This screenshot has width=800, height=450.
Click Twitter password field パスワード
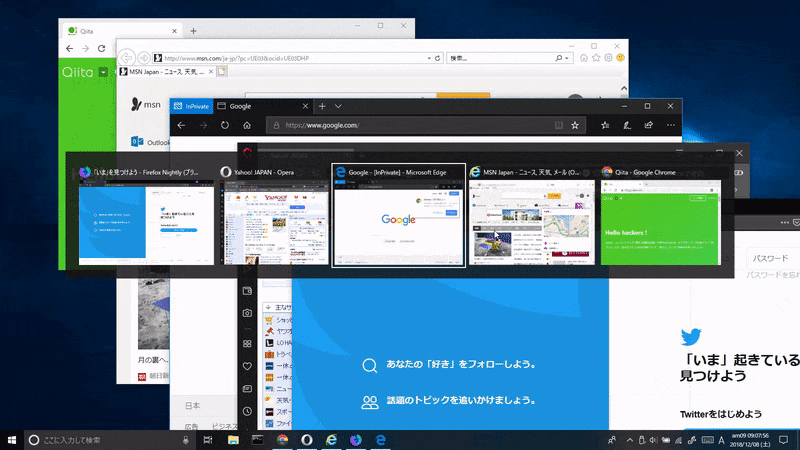pos(773,258)
